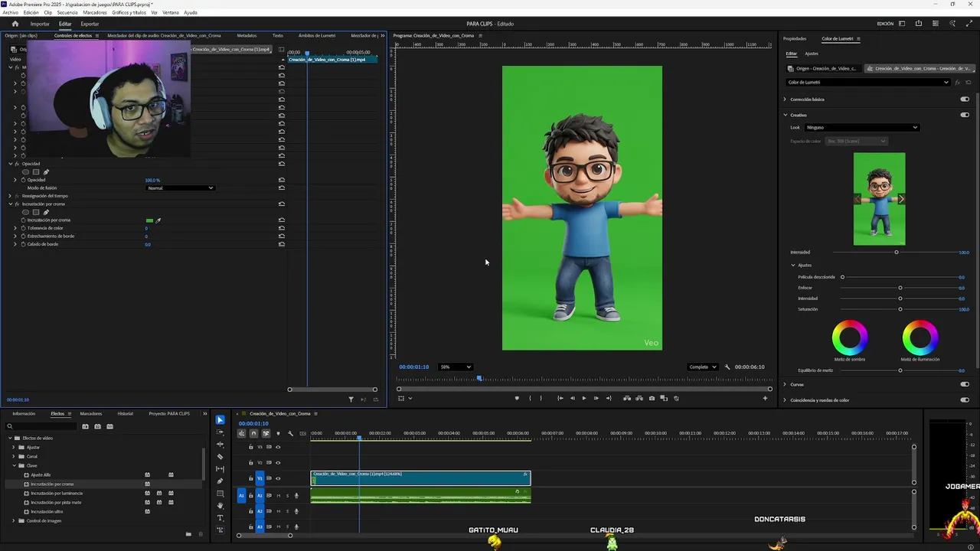
Task: Click Add Marker in the Program Monitor
Action: [517, 398]
